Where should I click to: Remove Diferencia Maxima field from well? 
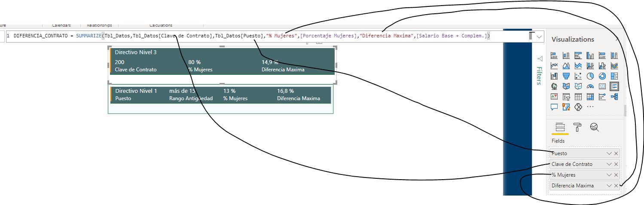click(616, 186)
